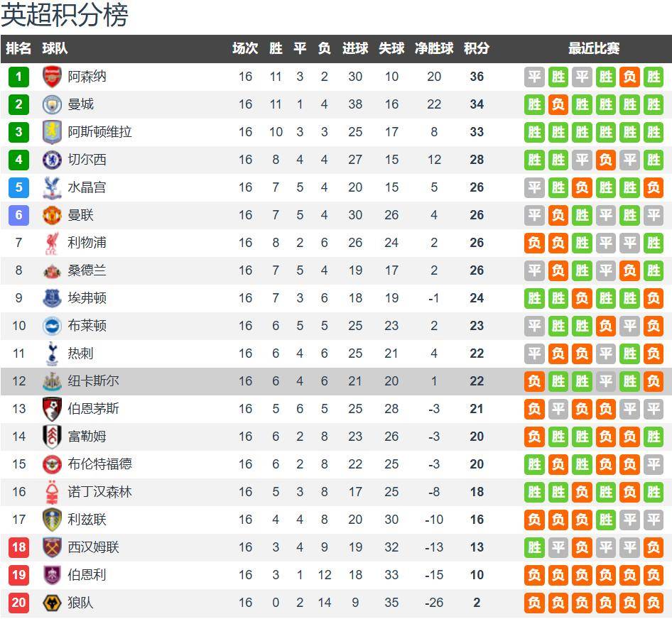Click the 最近比赛 column header
Viewport: 672px width, 619px height.
pos(594,48)
